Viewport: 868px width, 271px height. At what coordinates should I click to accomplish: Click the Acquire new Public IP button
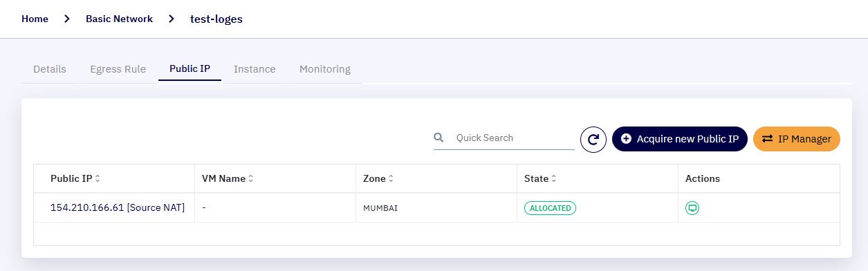tap(680, 139)
